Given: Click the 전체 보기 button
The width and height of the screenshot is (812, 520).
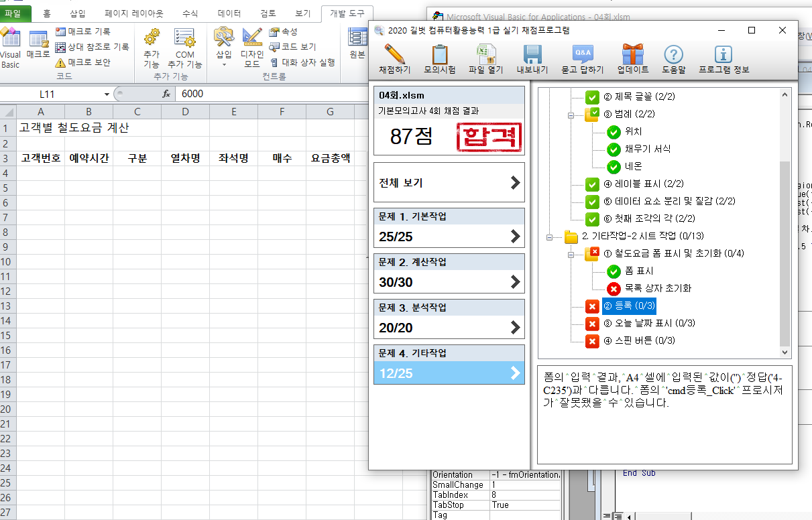Looking at the screenshot, I should tap(449, 182).
